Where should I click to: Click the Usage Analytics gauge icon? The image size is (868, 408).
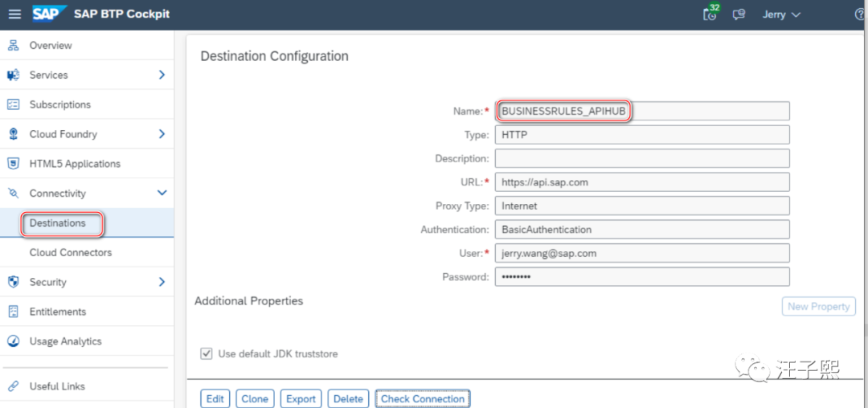14,341
